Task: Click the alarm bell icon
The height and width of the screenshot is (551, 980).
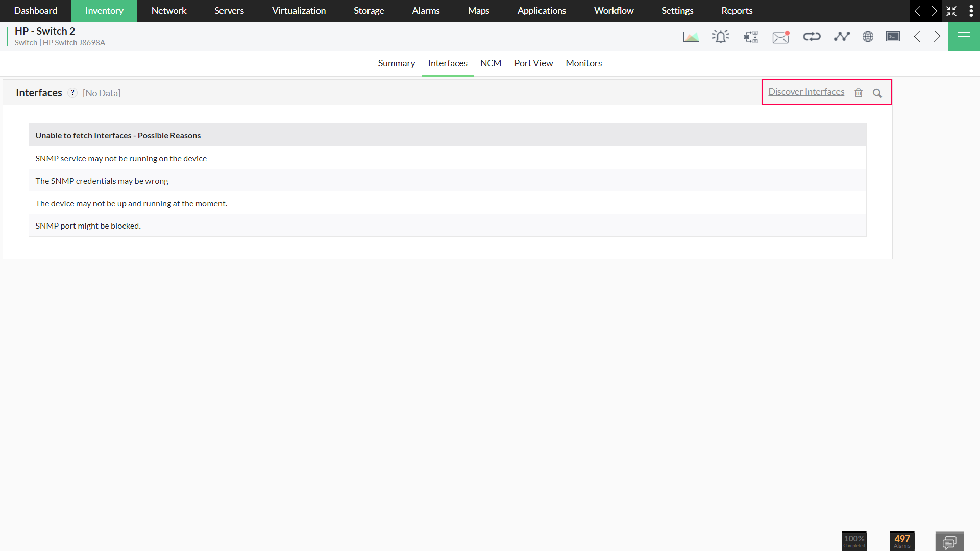Action: point(721,37)
